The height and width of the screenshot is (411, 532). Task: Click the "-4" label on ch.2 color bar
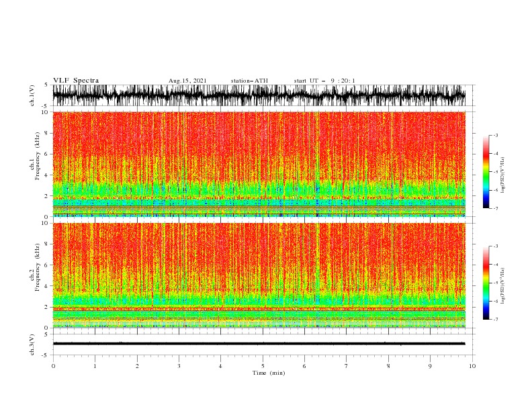[495, 265]
